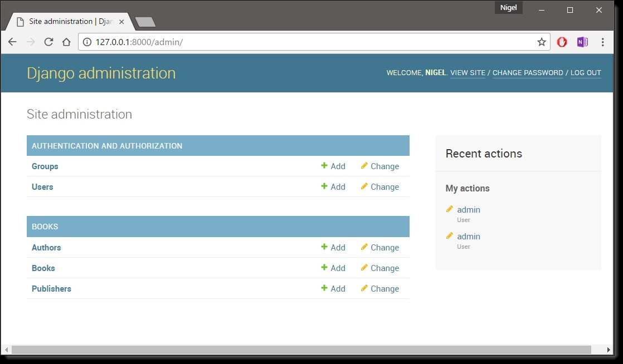Add a new Book entry
This screenshot has width=623, height=364.
pyautogui.click(x=333, y=268)
